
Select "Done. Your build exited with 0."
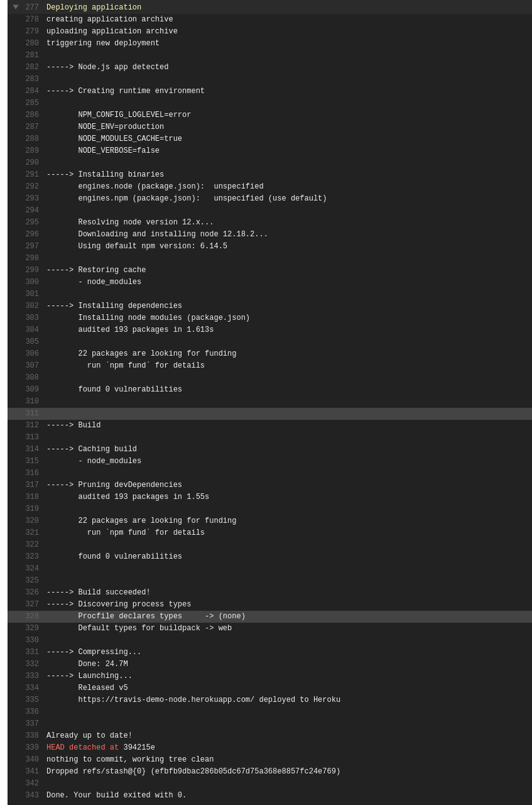(116, 795)
